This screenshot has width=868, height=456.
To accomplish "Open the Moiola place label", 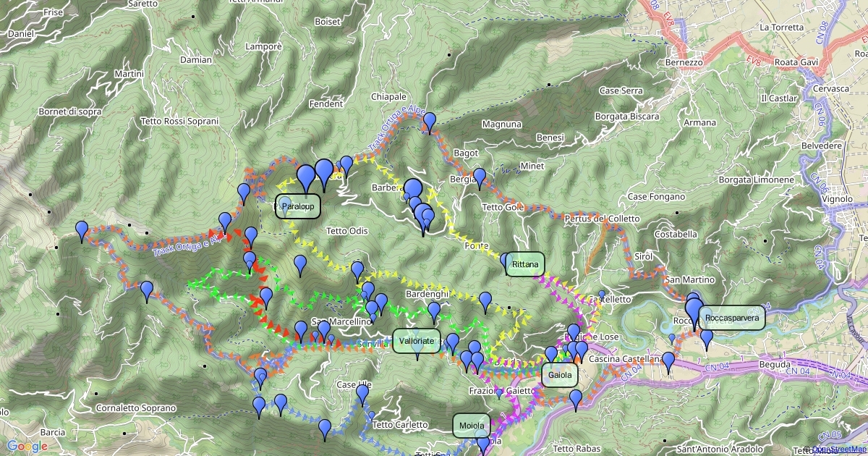I will tap(471, 425).
